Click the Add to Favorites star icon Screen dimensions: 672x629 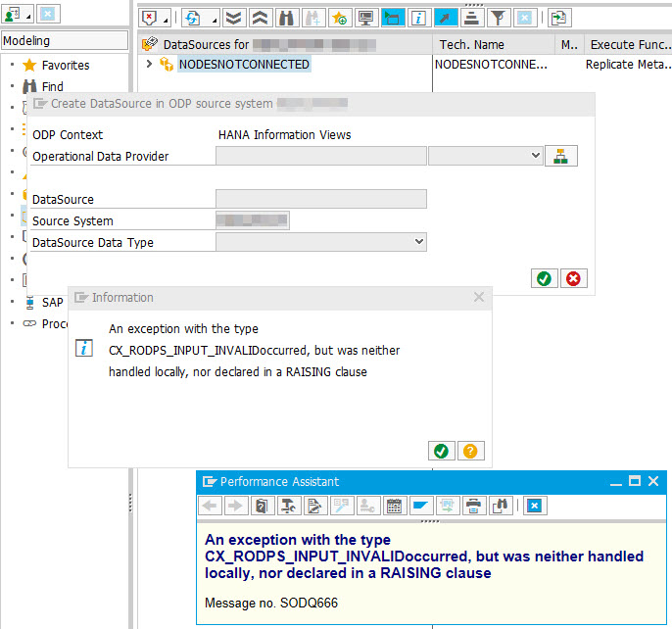(x=339, y=18)
